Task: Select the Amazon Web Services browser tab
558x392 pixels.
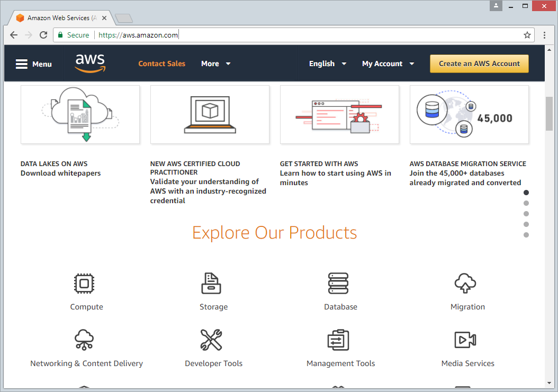Action: [x=61, y=18]
